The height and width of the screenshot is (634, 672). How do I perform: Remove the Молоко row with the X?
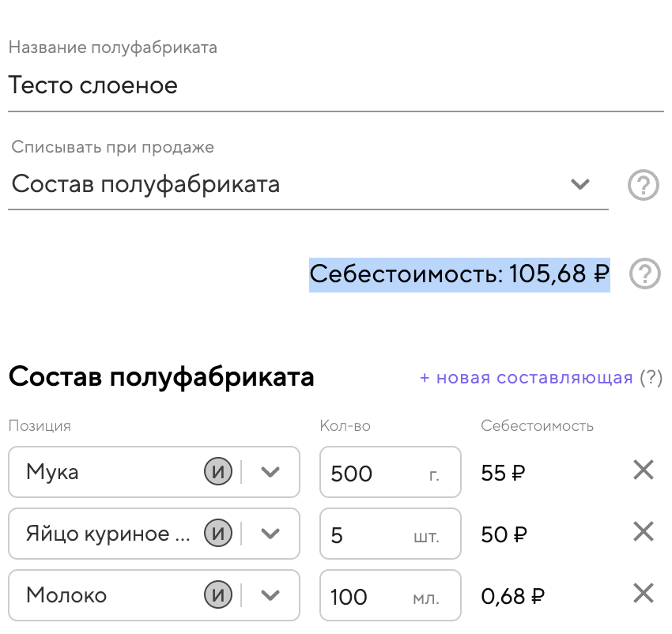644,594
